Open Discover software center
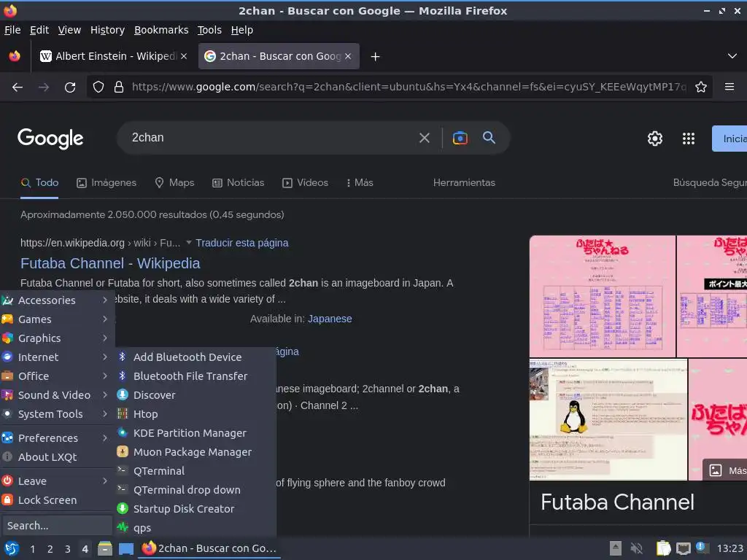Image resolution: width=747 pixels, height=560 pixels. coord(196,395)
